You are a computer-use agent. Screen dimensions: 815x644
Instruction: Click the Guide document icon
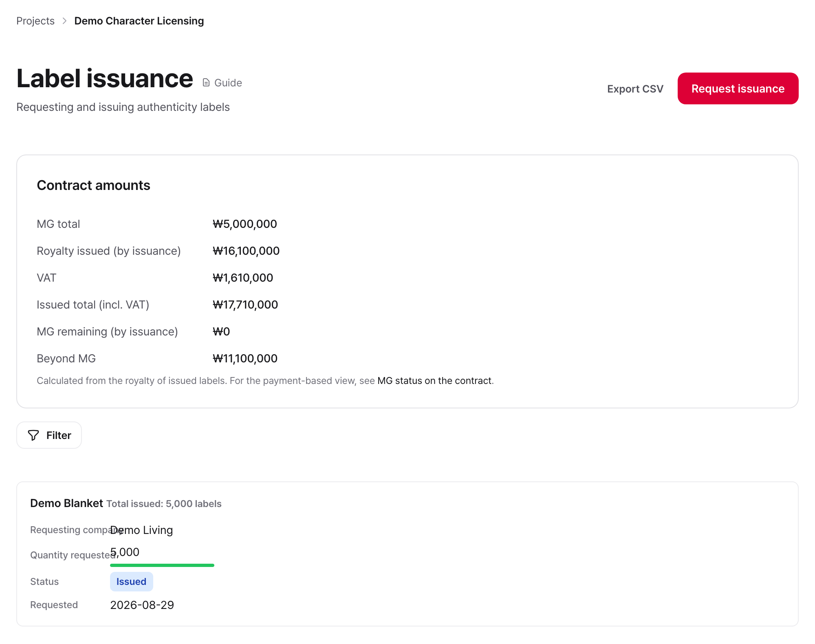tap(206, 83)
